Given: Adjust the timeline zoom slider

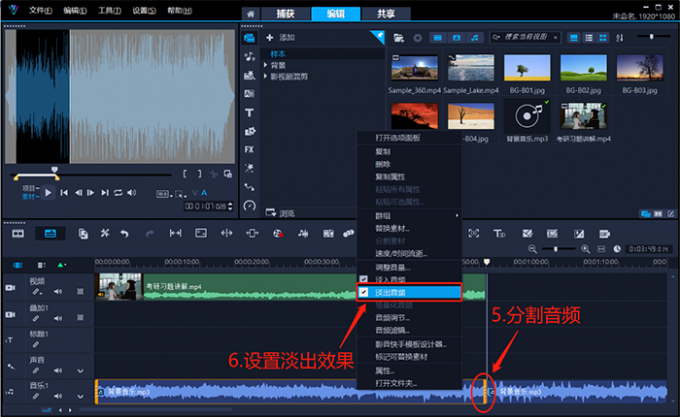Looking at the screenshot, I should (x=556, y=249).
